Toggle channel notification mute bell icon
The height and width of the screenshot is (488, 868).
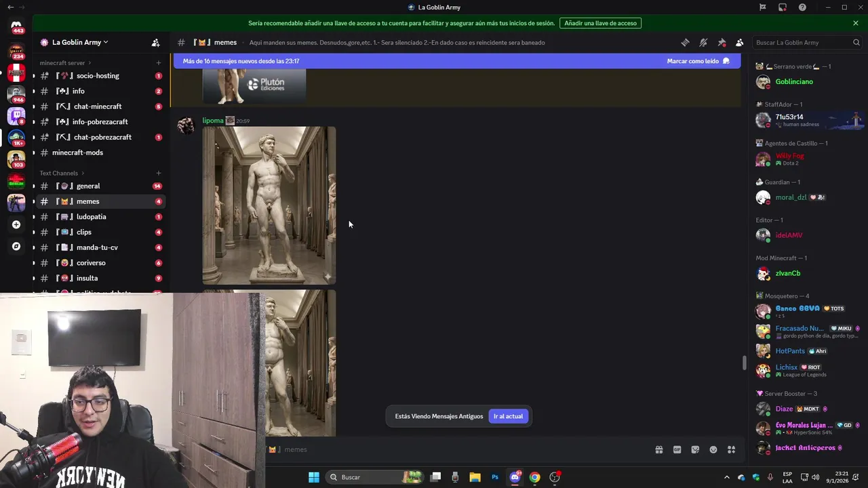(703, 42)
